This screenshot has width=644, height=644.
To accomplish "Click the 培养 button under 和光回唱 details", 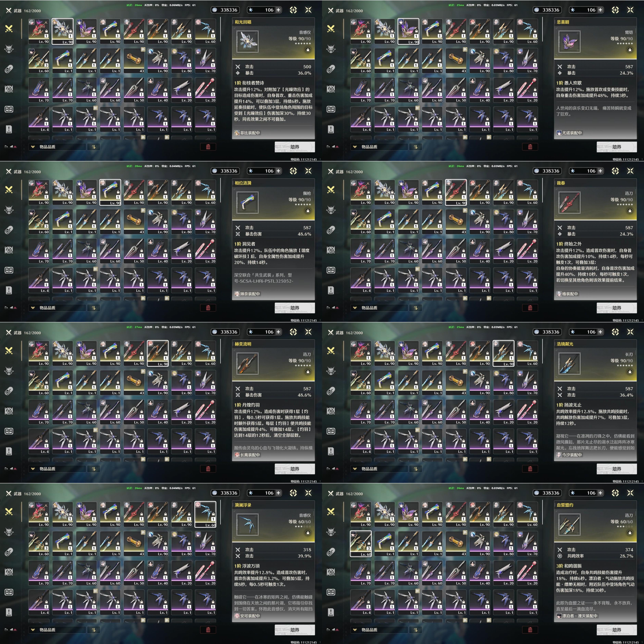I will coord(295,147).
